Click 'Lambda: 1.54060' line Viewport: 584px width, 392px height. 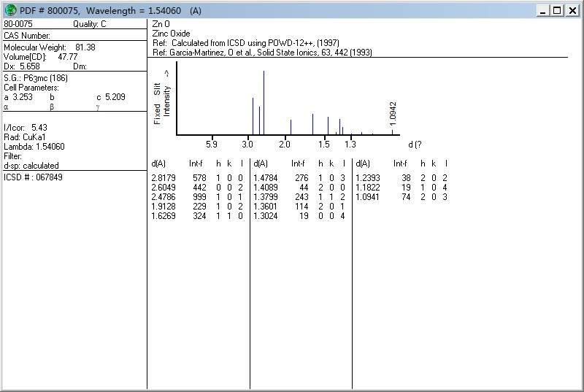tap(34, 147)
